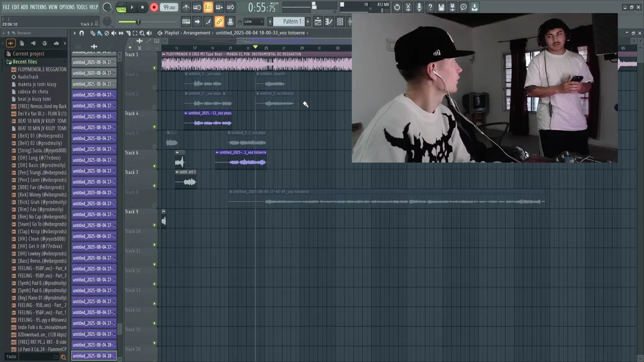Expand the Recent files folder

tap(25, 61)
